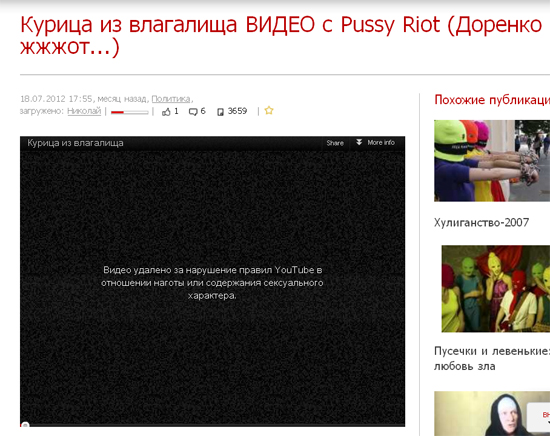Click the video removed message area
This screenshot has width=550, height=436.
click(x=212, y=283)
